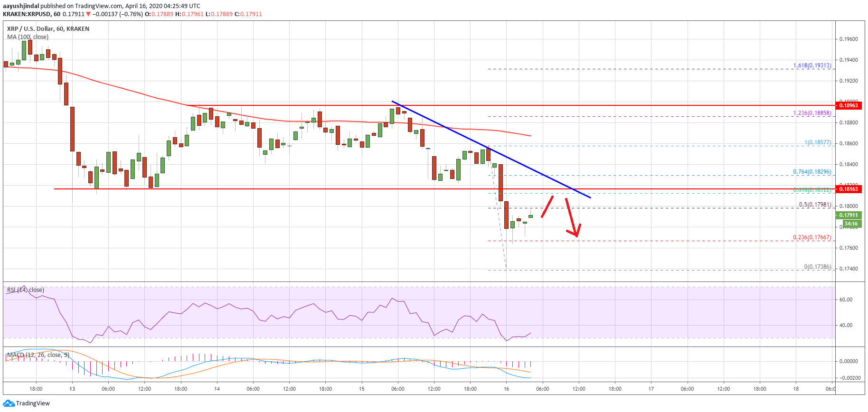The image size is (868, 412).
Task: Click the 34:16 countdown label
Action: pos(851,224)
